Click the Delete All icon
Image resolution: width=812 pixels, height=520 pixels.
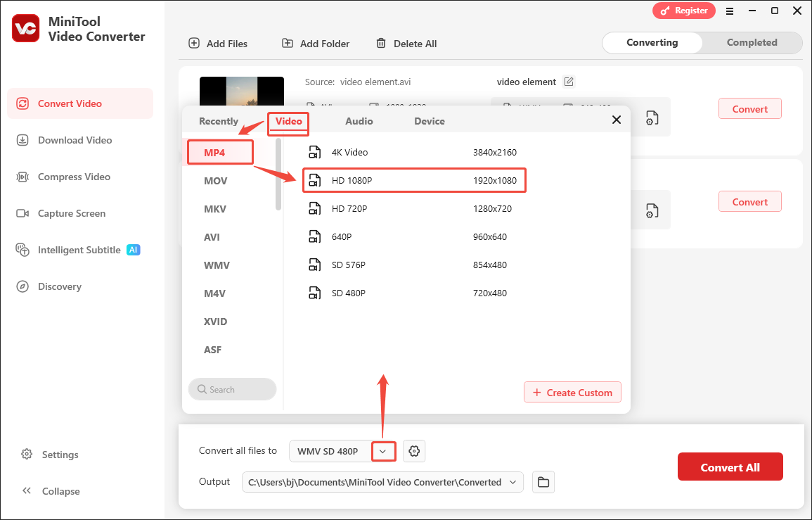[x=380, y=43]
